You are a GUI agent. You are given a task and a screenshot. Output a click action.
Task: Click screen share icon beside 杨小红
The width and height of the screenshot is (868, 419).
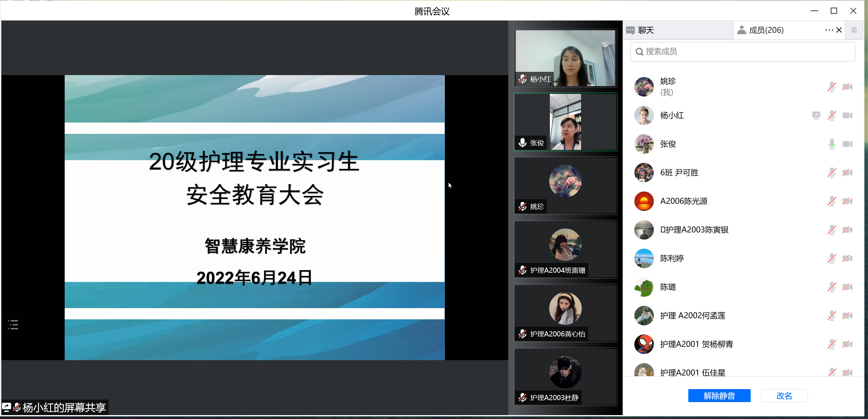pyautogui.click(x=816, y=116)
